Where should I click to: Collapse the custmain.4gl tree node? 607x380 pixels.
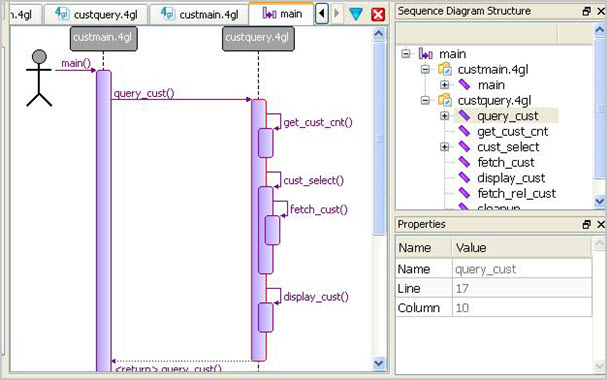(425, 69)
